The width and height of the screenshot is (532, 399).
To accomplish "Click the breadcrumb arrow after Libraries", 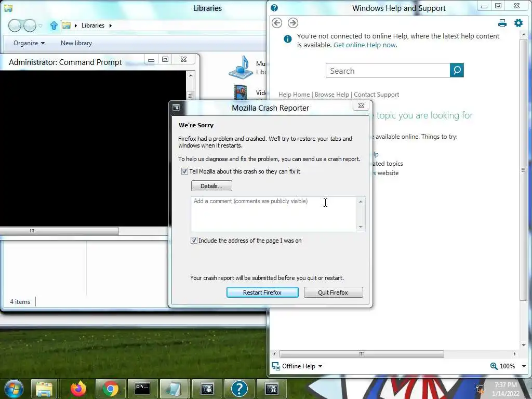I will [x=110, y=25].
